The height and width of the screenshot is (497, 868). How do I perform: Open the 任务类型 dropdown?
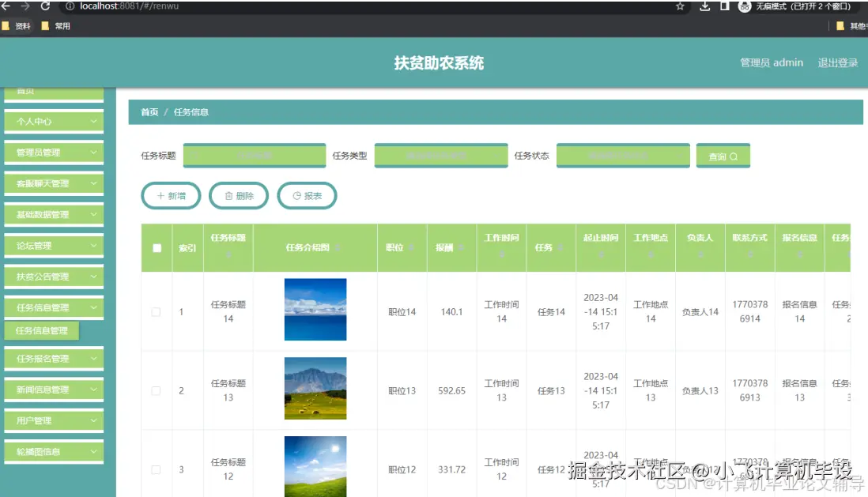pyautogui.click(x=441, y=156)
